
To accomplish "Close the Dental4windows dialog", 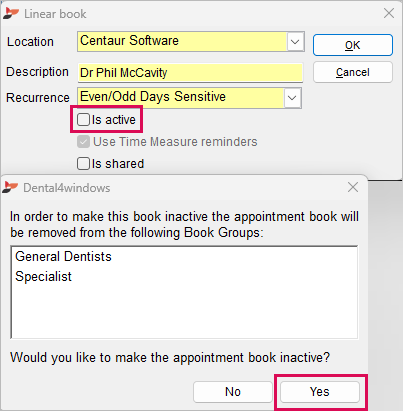I will click(x=353, y=187).
